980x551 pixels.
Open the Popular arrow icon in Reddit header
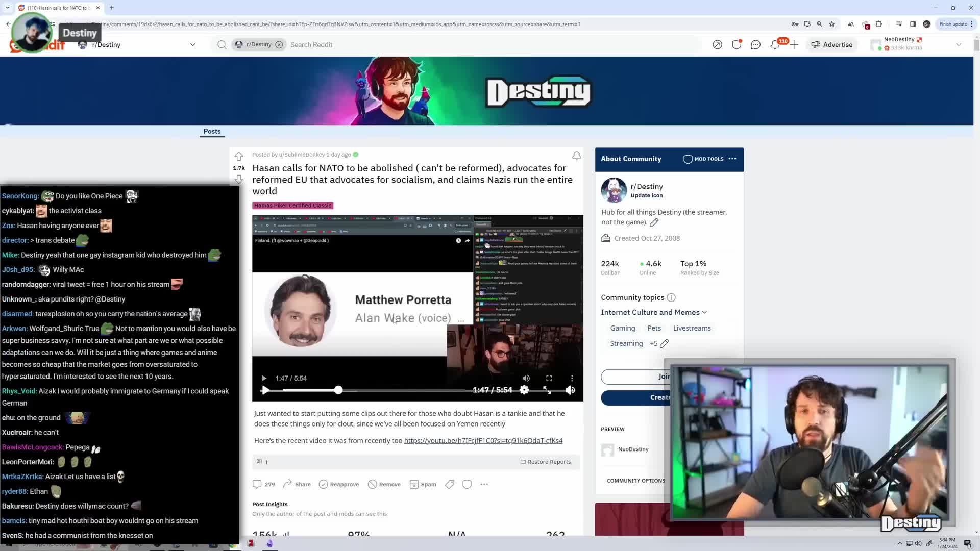click(717, 45)
